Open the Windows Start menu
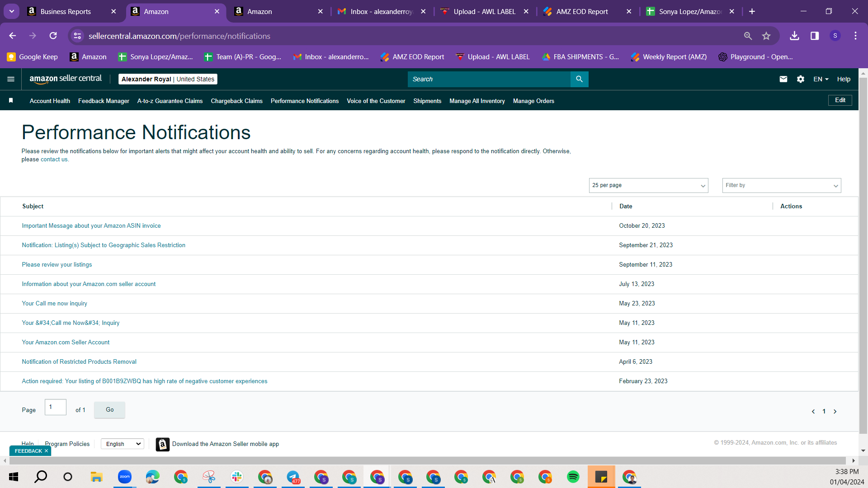 [14, 477]
